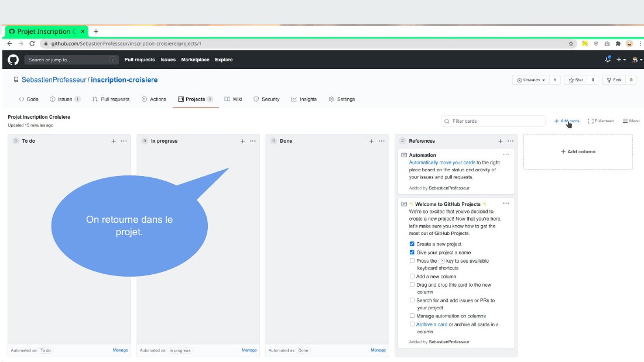The image size is (644, 362).
Task: Open the Unwatch dropdown
Action: tap(531, 80)
